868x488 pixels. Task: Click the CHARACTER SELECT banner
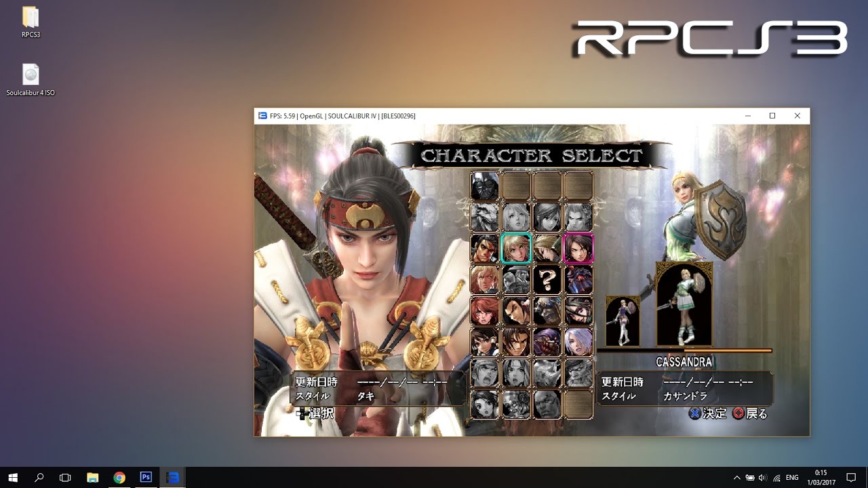(532, 155)
